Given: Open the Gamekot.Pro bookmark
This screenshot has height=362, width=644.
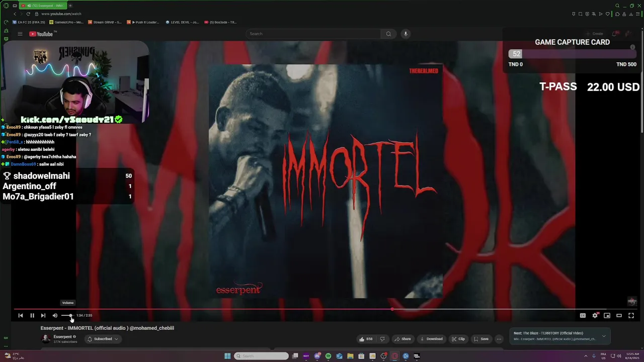Looking at the screenshot, I should tap(66, 22).
